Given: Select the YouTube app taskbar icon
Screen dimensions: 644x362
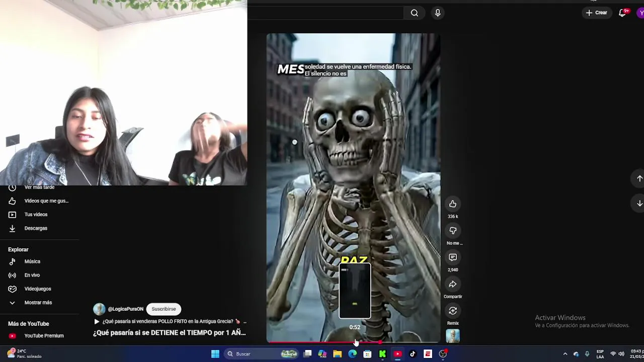Looking at the screenshot, I should click(x=397, y=354).
